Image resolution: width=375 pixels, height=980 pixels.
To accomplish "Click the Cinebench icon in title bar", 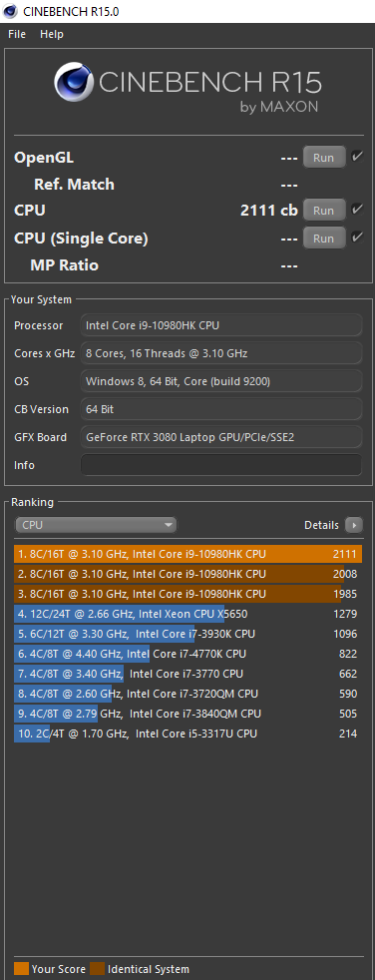I will pyautogui.click(x=10, y=11).
